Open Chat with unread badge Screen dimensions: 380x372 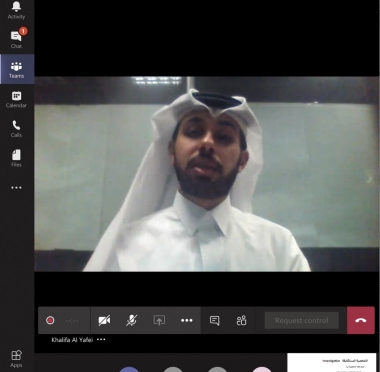pos(16,39)
